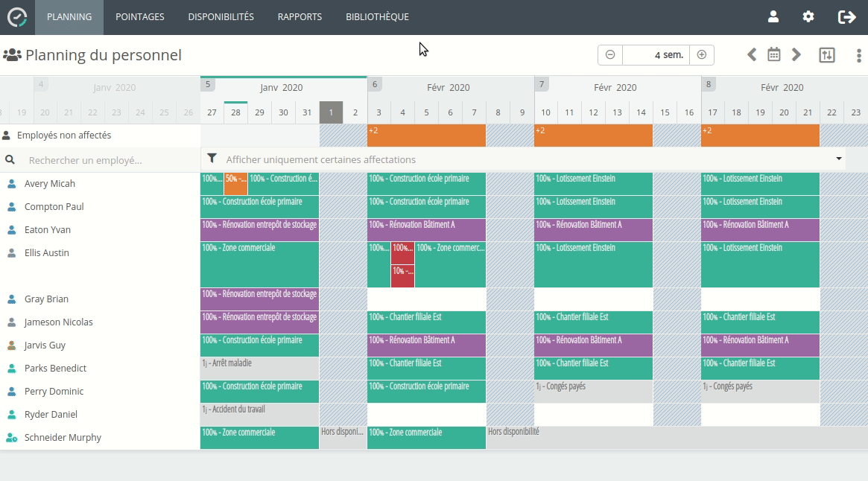The height and width of the screenshot is (481, 868).
Task: Click the user account icon
Action: click(773, 16)
